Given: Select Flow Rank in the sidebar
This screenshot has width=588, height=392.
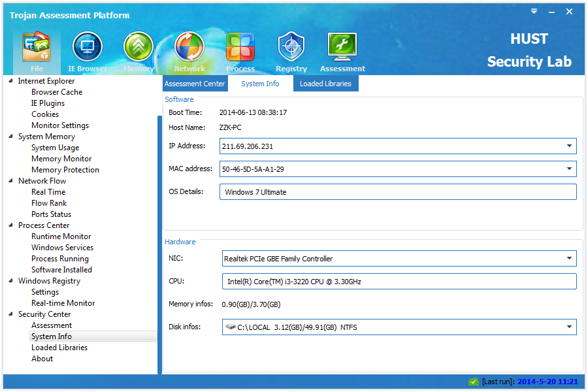Looking at the screenshot, I should click(49, 203).
